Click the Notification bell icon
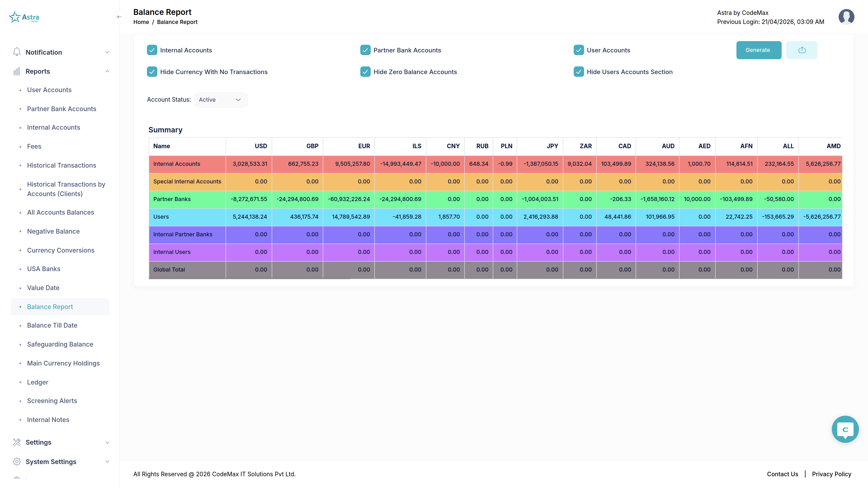The width and height of the screenshot is (868, 488). 17,52
